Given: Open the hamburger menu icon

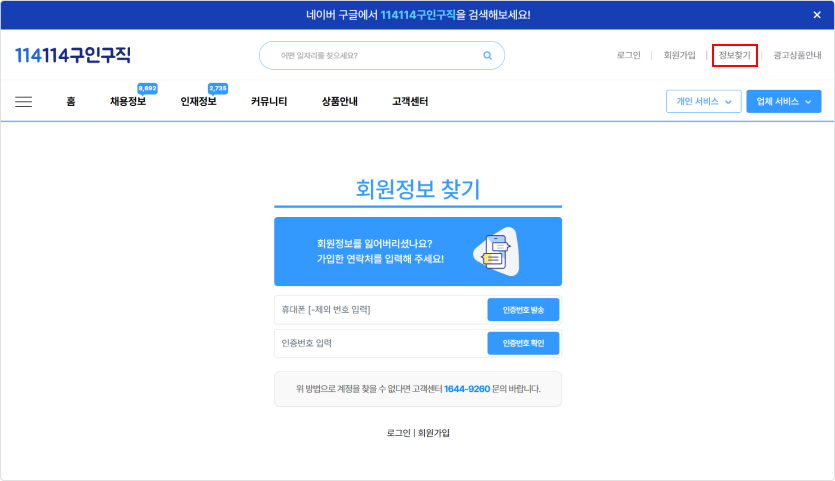Looking at the screenshot, I should coord(24,101).
